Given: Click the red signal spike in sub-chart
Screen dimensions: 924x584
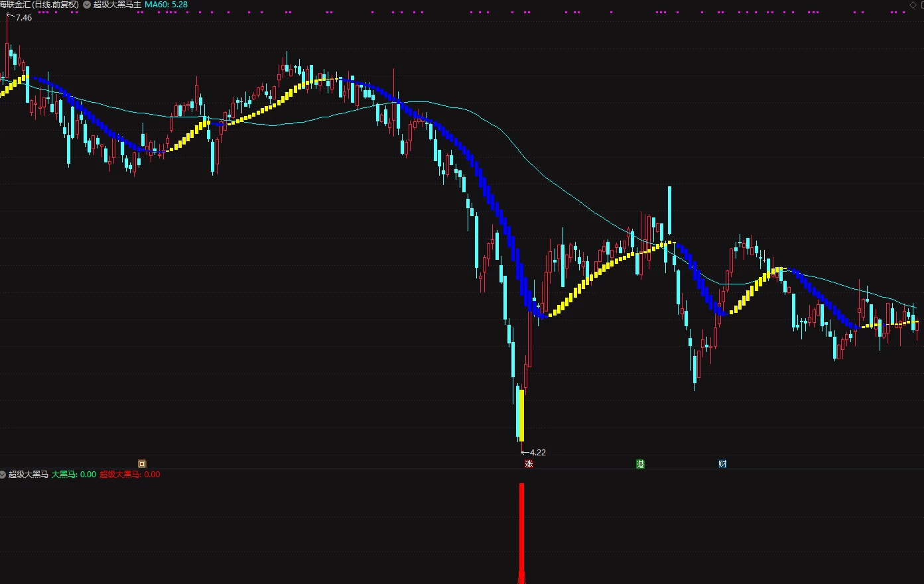Looking at the screenshot, I should [x=521, y=534].
